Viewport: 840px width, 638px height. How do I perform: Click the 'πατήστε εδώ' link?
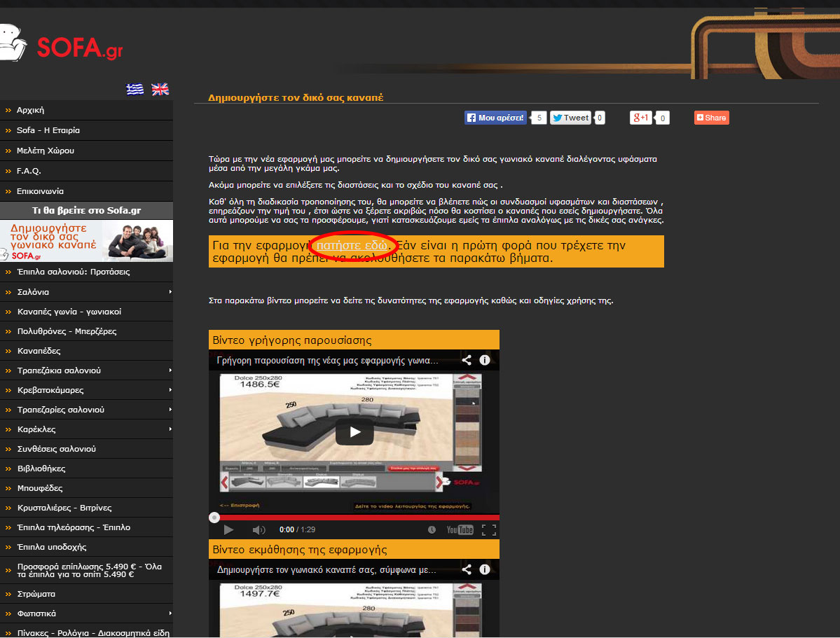pyautogui.click(x=352, y=246)
